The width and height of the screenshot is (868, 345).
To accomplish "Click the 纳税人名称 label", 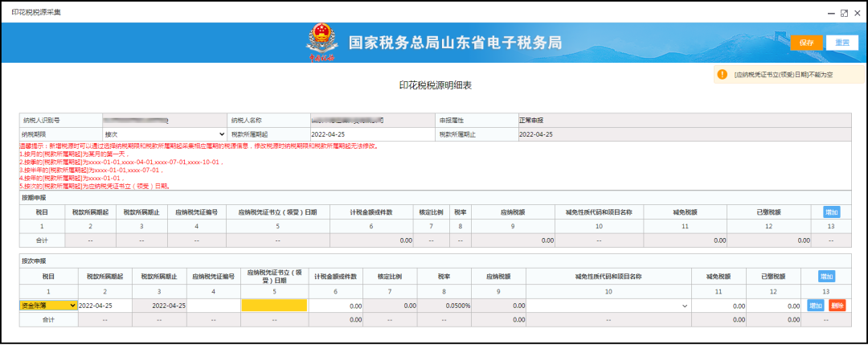I will [x=247, y=120].
